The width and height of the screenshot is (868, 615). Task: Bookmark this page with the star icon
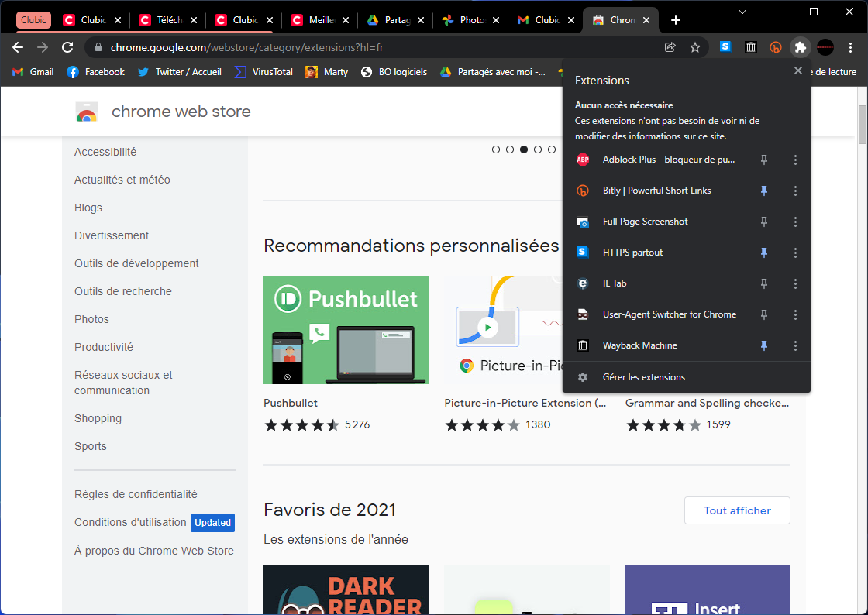695,47
